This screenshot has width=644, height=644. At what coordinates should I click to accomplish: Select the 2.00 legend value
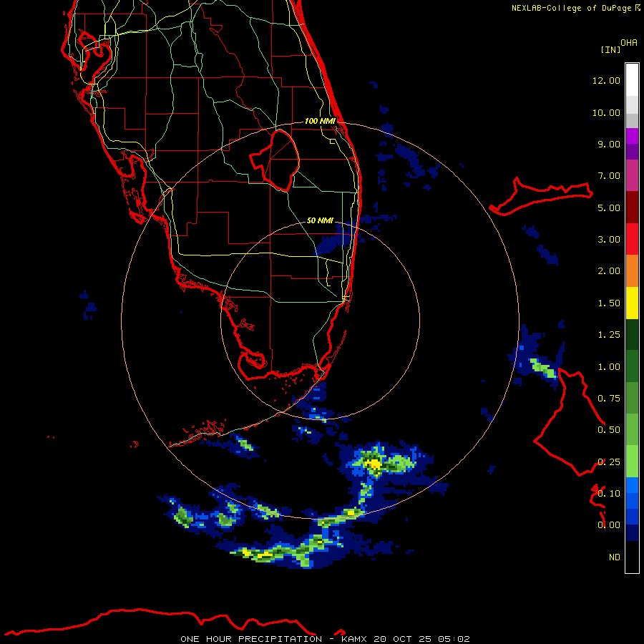click(609, 271)
